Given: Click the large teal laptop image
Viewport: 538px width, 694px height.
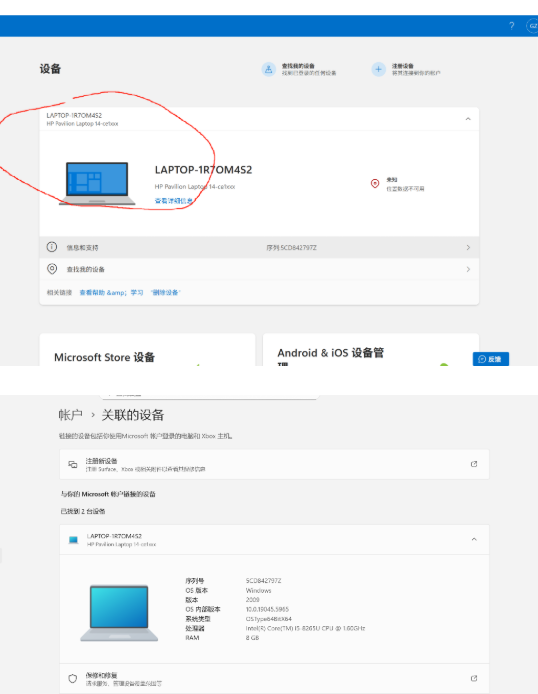Looking at the screenshot, I should click(x=119, y=613).
